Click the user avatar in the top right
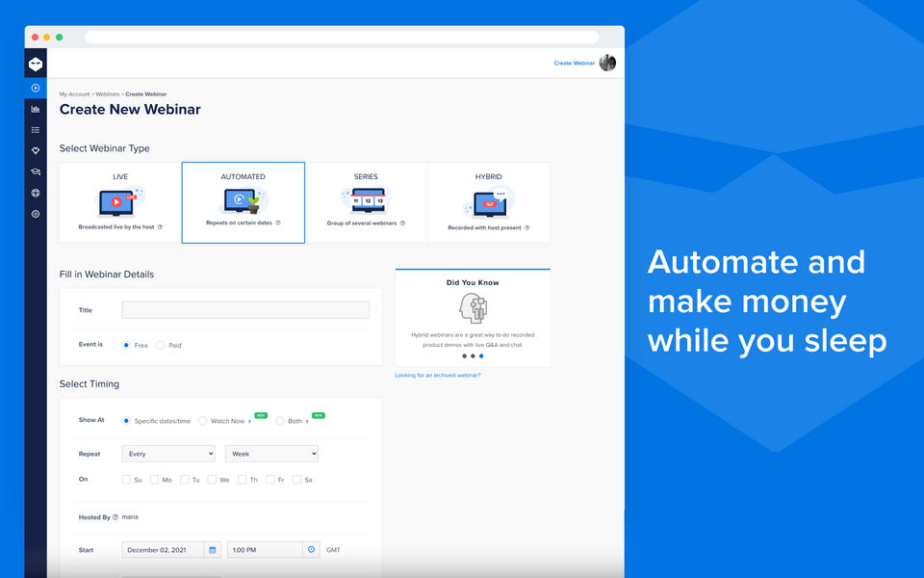The image size is (924, 578). (x=607, y=63)
